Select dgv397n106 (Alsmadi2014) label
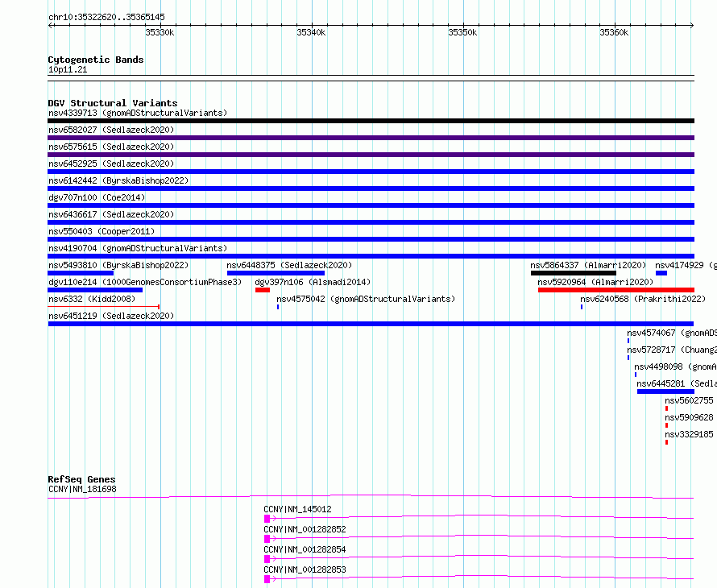Screen dimensions: 717x588 point(313,282)
